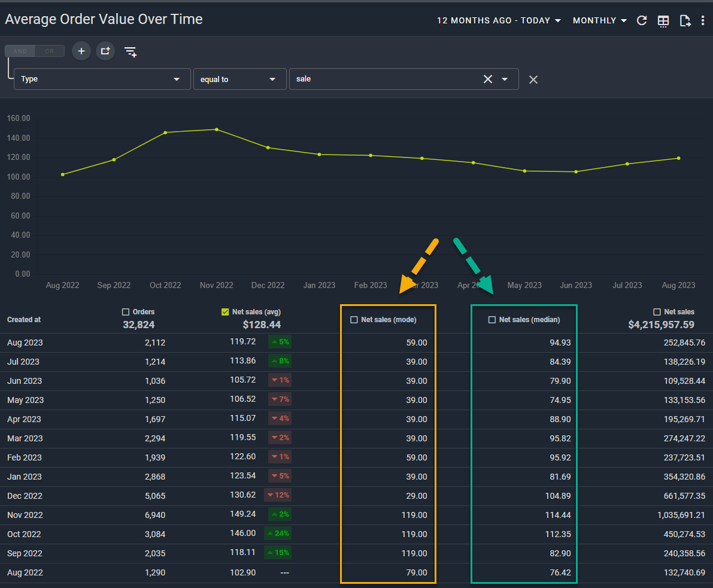Enable the Net sales (mode) checkbox
713x588 pixels.
click(354, 320)
